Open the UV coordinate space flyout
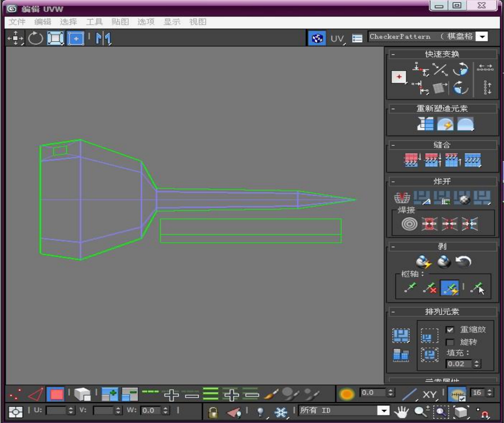Image resolution: width=504 pixels, height=423 pixels. (337, 39)
